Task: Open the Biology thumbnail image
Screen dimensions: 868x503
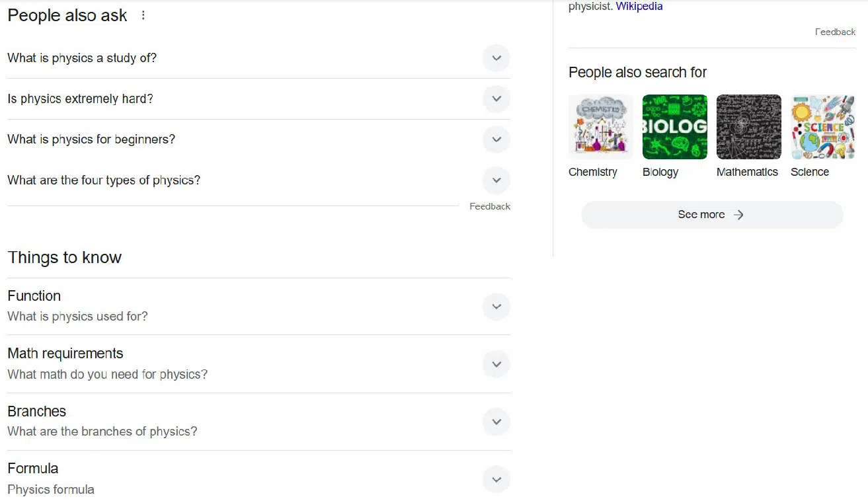Action: click(x=675, y=127)
